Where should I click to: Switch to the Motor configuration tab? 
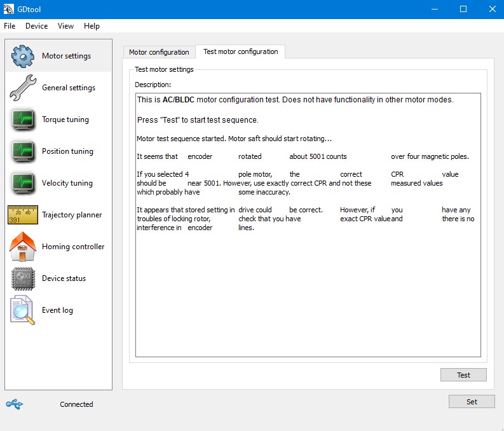[x=159, y=52]
